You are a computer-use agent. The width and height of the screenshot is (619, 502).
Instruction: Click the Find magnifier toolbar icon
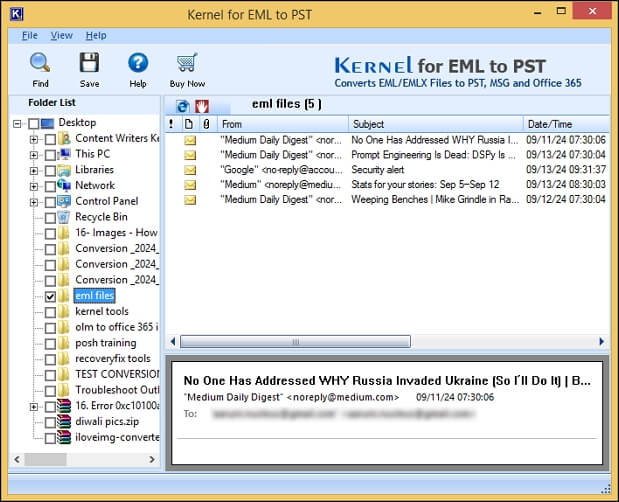[x=40, y=62]
